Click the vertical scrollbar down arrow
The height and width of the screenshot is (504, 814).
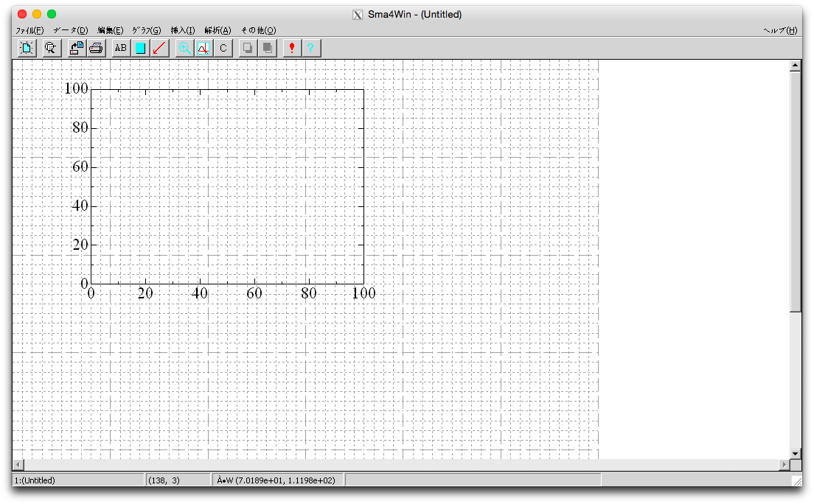(x=796, y=454)
